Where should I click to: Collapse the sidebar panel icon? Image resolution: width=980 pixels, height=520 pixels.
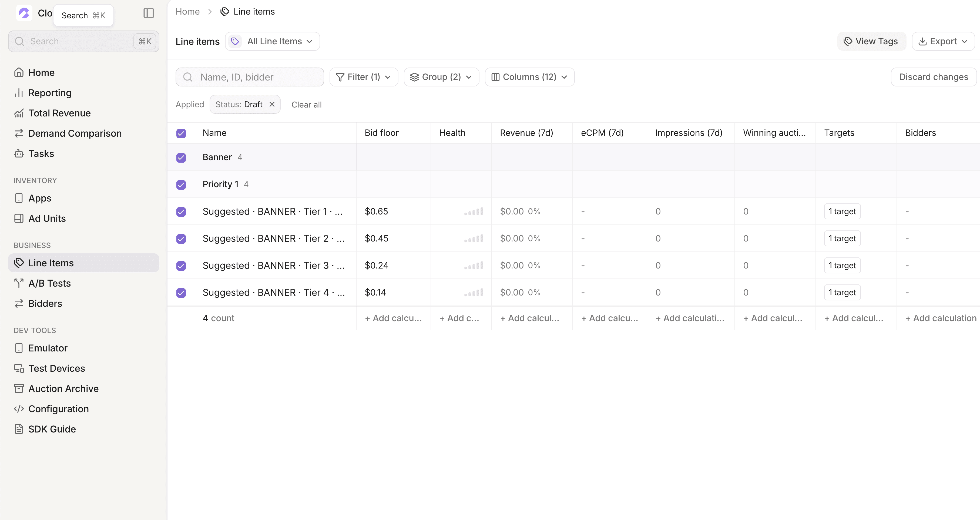pyautogui.click(x=148, y=13)
